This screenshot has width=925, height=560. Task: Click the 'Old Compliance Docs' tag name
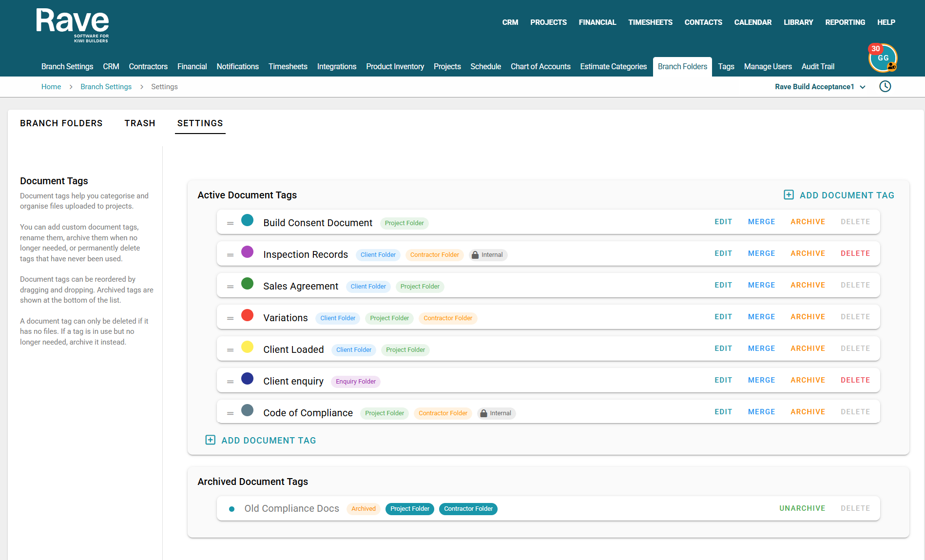tap(292, 508)
